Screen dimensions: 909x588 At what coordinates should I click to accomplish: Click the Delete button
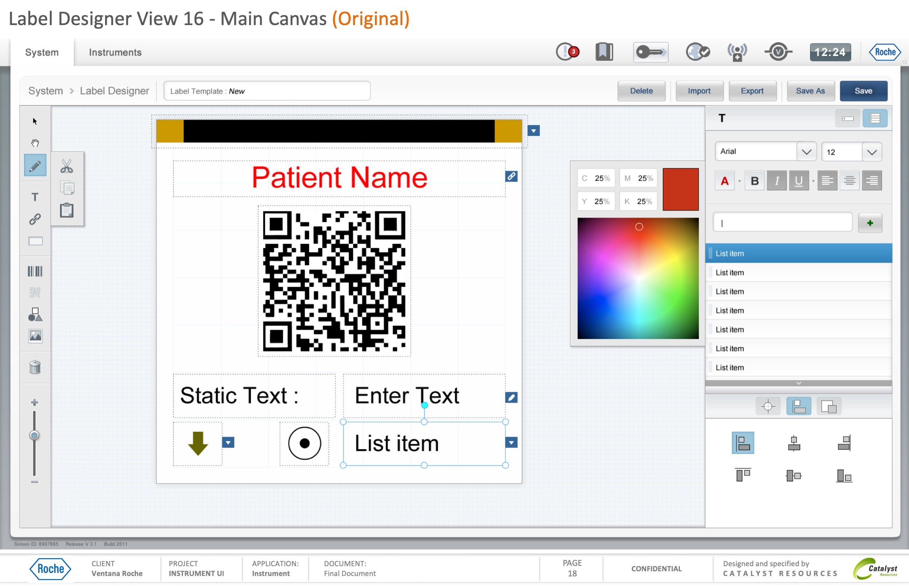tap(641, 91)
